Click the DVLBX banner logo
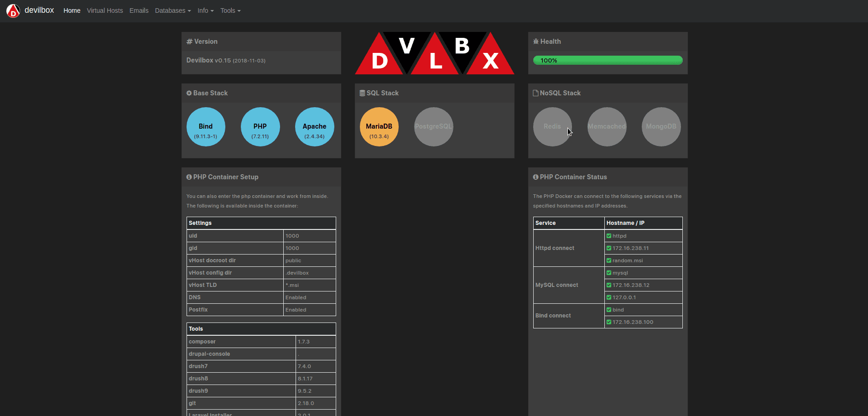This screenshot has width=868, height=416. click(x=434, y=53)
